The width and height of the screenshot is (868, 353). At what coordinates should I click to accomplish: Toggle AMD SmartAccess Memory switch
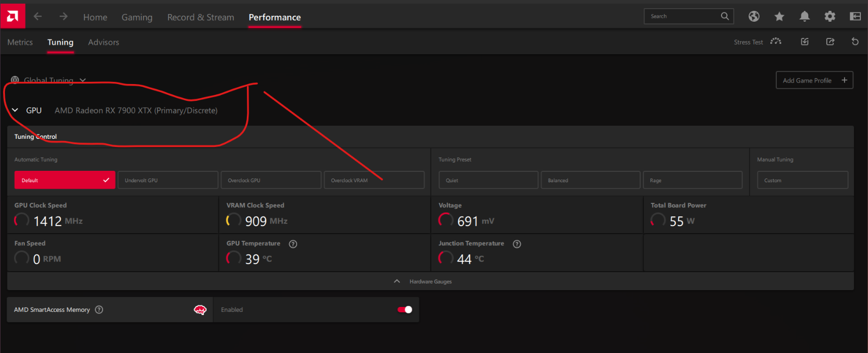405,310
